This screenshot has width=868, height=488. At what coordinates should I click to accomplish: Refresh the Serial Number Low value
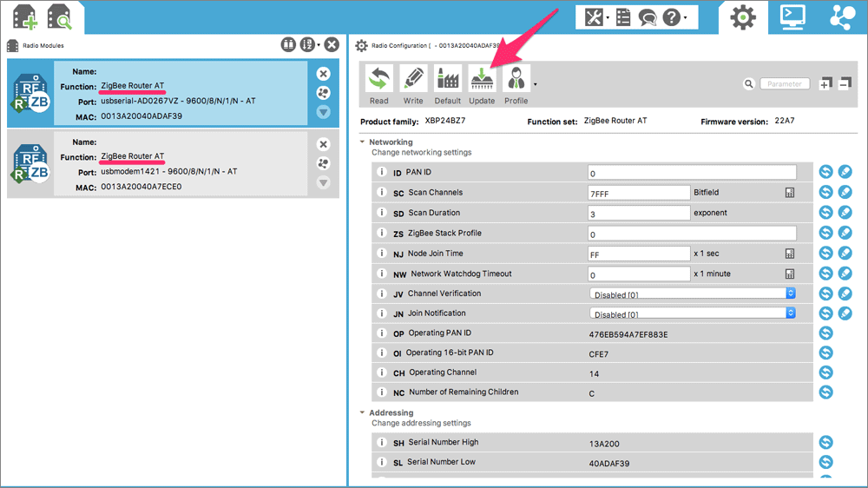(x=826, y=462)
